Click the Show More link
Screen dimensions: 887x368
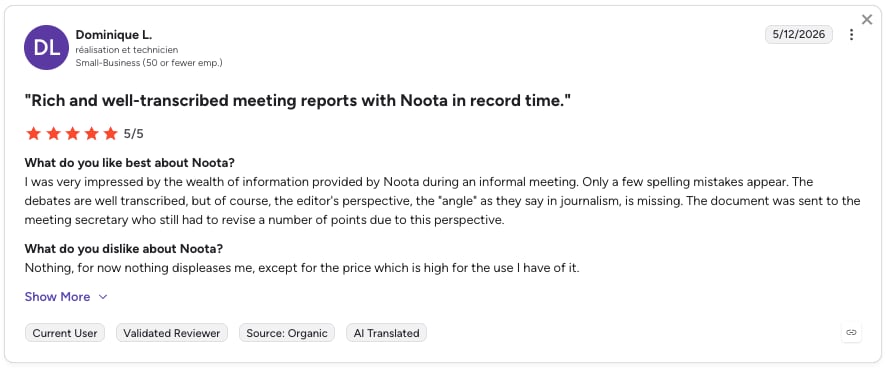[x=57, y=297]
